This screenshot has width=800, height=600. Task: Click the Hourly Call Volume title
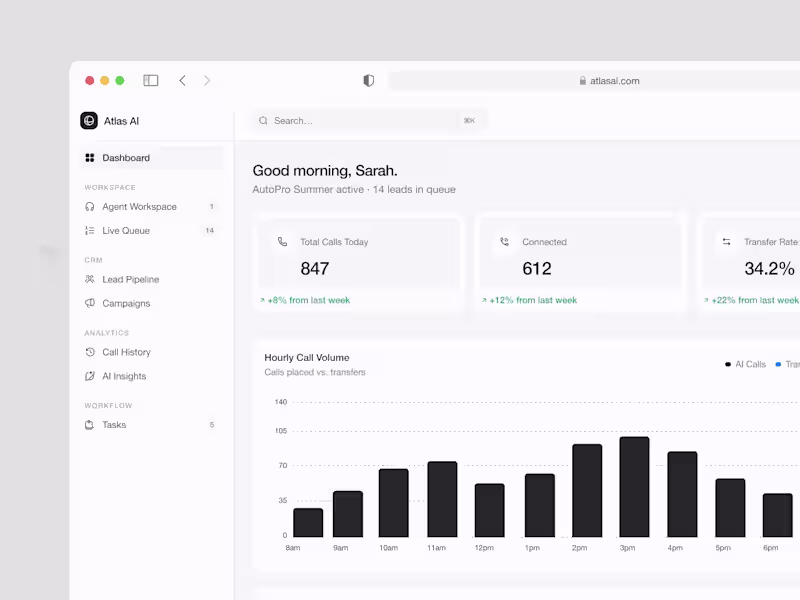pyautogui.click(x=307, y=358)
